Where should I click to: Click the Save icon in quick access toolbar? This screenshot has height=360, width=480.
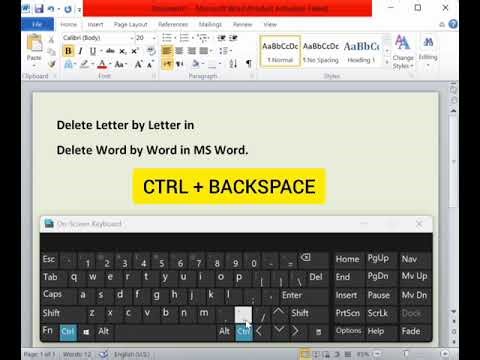tap(39, 8)
